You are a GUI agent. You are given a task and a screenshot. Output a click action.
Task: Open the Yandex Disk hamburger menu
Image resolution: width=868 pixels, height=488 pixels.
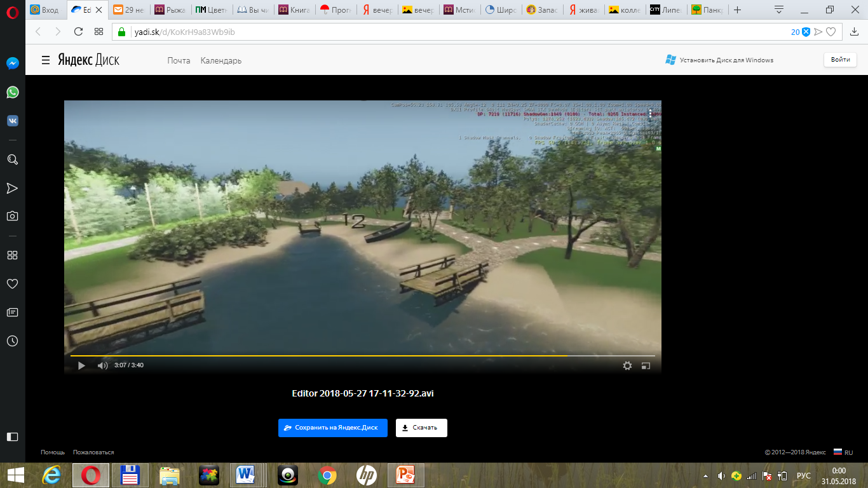click(46, 60)
